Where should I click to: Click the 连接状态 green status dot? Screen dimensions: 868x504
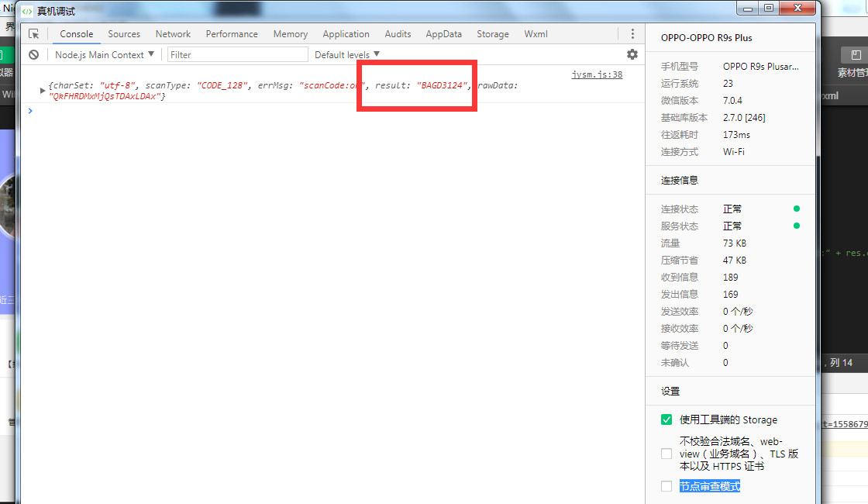797,209
